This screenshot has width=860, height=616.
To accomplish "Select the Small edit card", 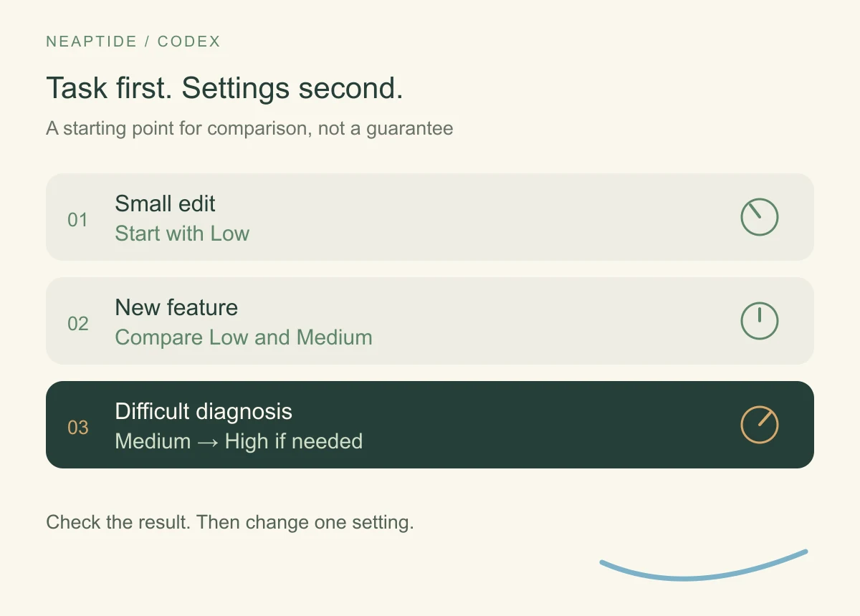I will coord(430,217).
